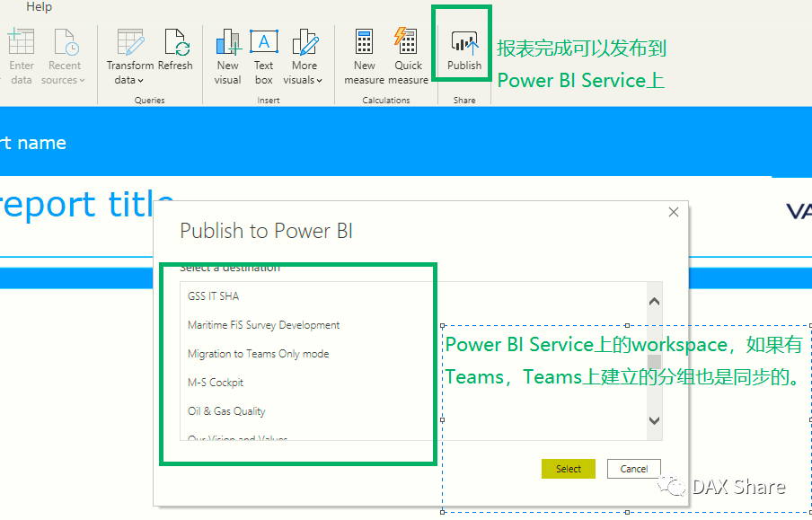Image resolution: width=812 pixels, height=520 pixels.
Task: Click scroll down arrow in destination list
Action: [x=655, y=420]
